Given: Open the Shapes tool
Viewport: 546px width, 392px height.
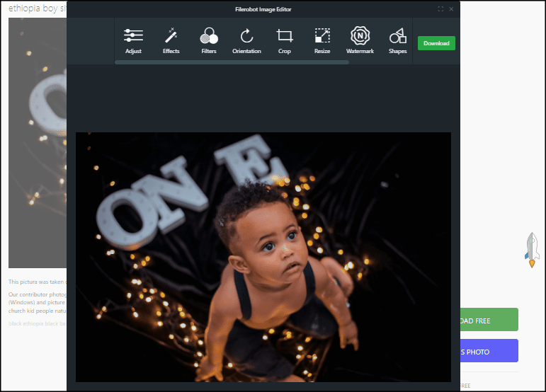Looking at the screenshot, I should (397, 41).
